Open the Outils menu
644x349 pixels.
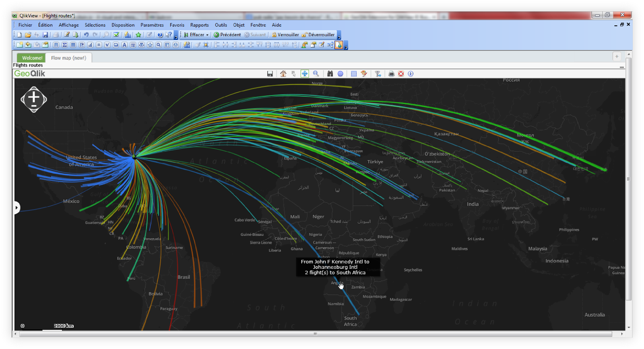click(x=221, y=25)
